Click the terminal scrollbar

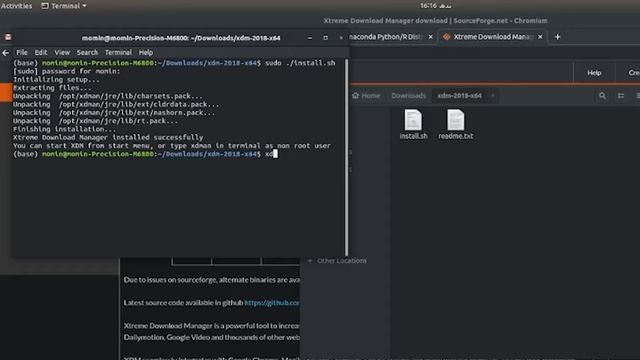coord(347,157)
